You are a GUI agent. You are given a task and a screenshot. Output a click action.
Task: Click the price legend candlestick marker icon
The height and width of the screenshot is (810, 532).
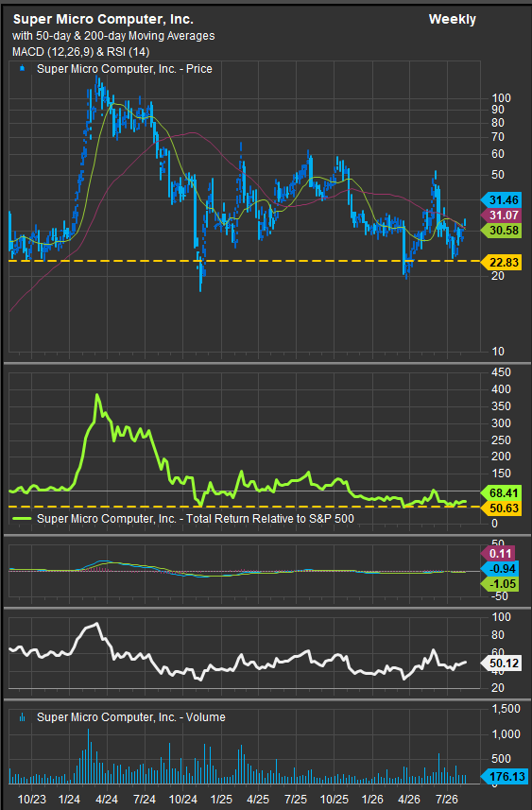23,68
